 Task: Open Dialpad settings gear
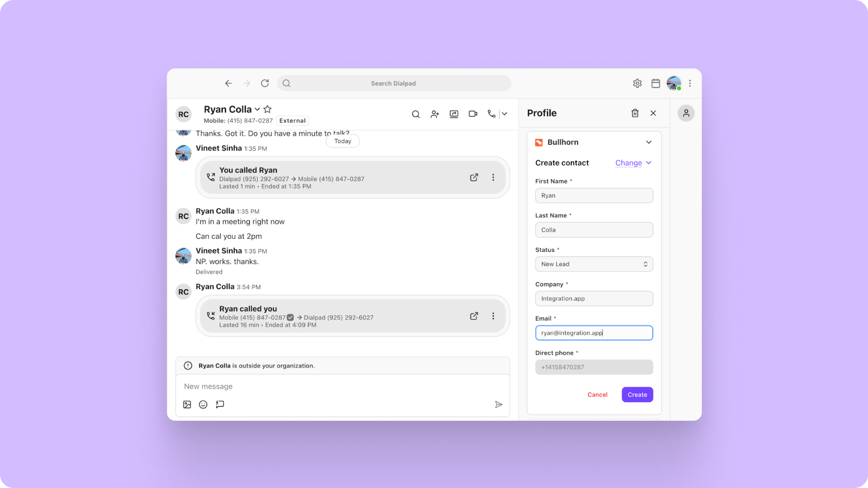pyautogui.click(x=637, y=83)
